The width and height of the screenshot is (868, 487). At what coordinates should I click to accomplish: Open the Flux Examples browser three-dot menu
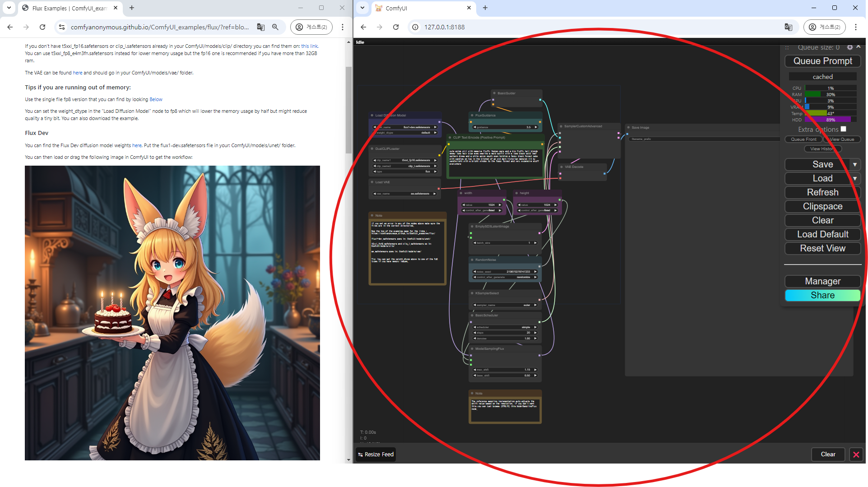tap(343, 27)
